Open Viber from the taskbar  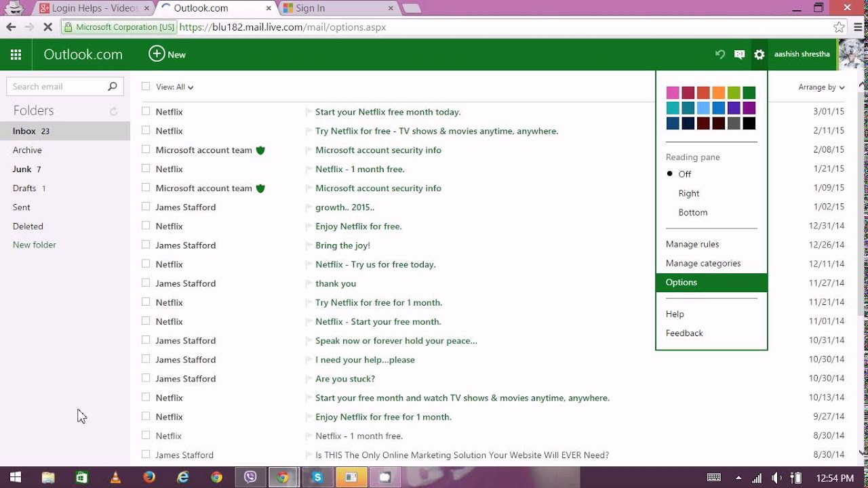point(250,477)
